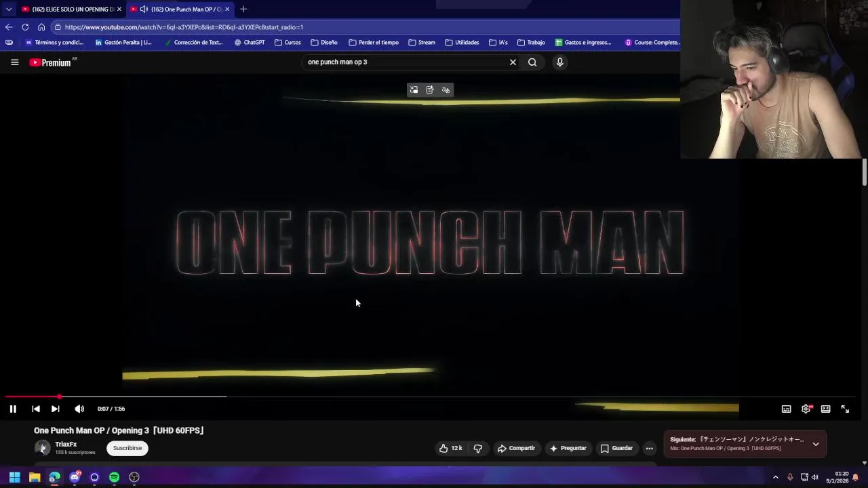This screenshot has width=868, height=488.
Task: Close the 'One Punch Man OP' tab
Action: click(227, 9)
